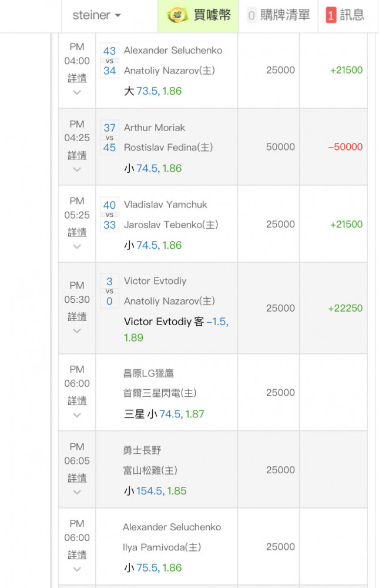Viewport: 379px width, 588px height.
Task: Expand chevron under the 05:30 match
Action: (x=77, y=330)
